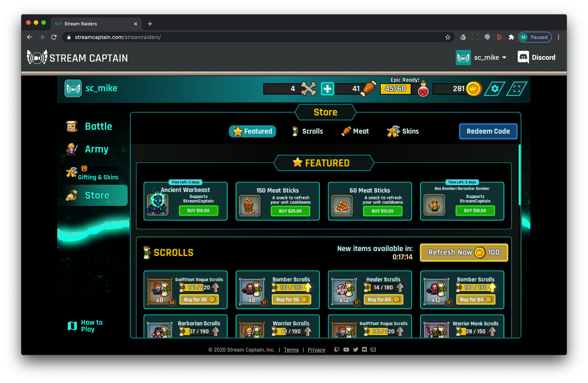Open Gifting & Skins section

92,173
